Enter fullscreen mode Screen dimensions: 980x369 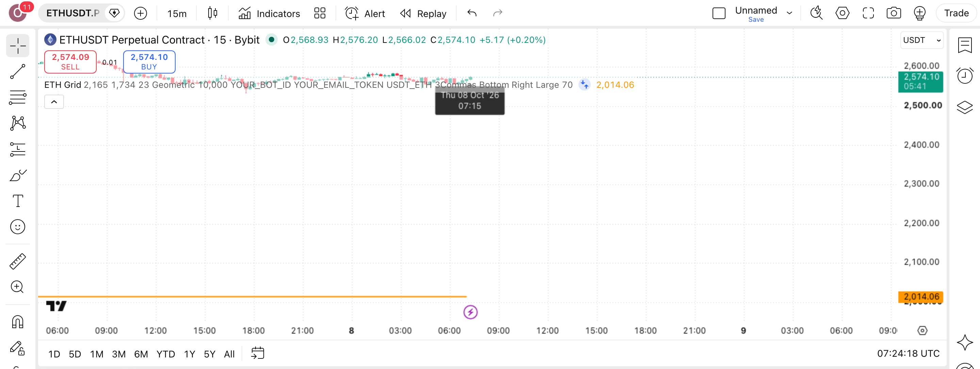click(868, 13)
